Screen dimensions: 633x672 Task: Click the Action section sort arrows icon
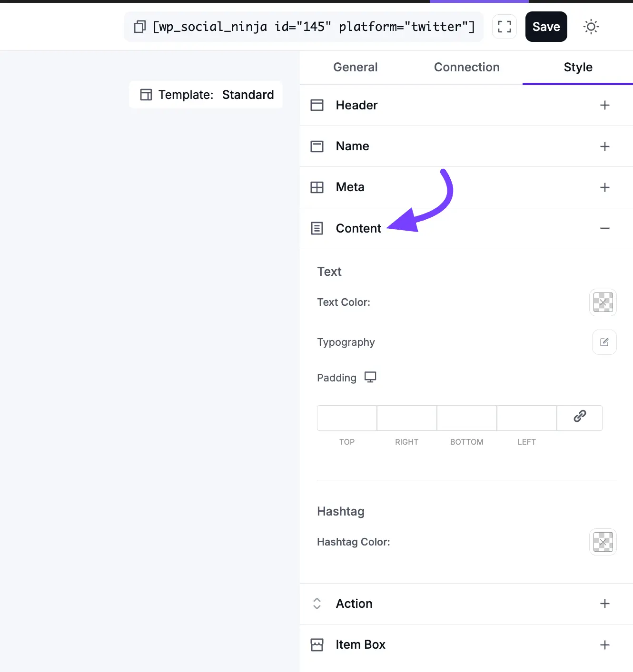317,603
